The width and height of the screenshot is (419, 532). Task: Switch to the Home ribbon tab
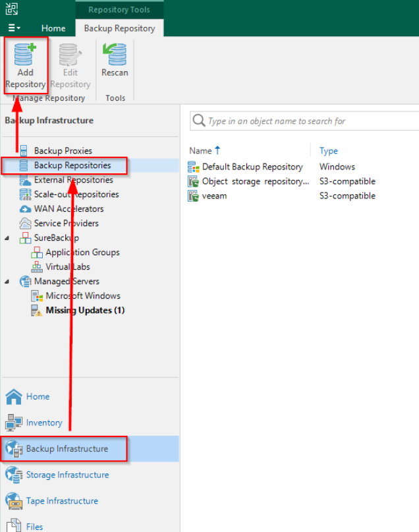click(x=53, y=28)
